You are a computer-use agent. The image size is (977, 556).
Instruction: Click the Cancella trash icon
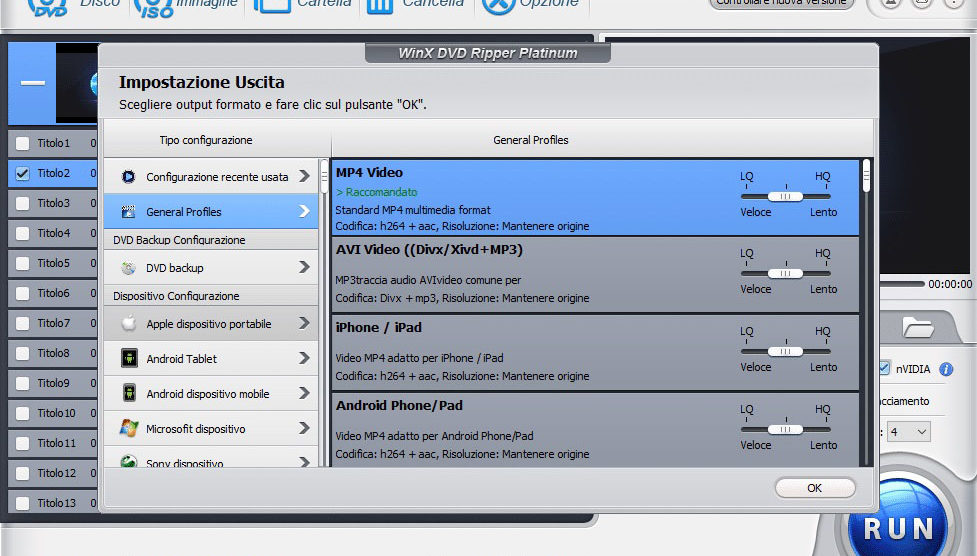tap(379, 5)
